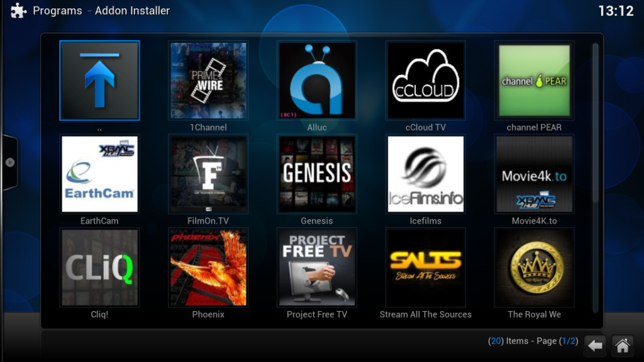The width and height of the screenshot is (644, 362).
Task: Click the 'Programs' breadcrumb text
Action: (57, 11)
